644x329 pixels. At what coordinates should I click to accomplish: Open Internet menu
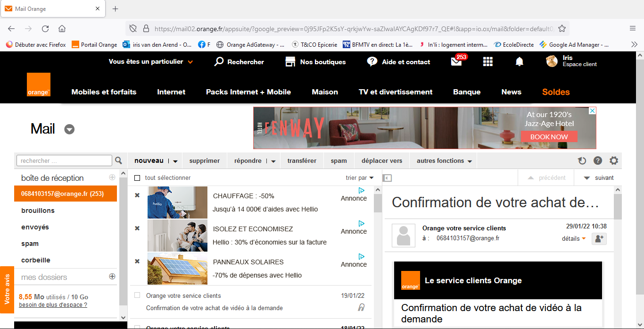click(171, 92)
